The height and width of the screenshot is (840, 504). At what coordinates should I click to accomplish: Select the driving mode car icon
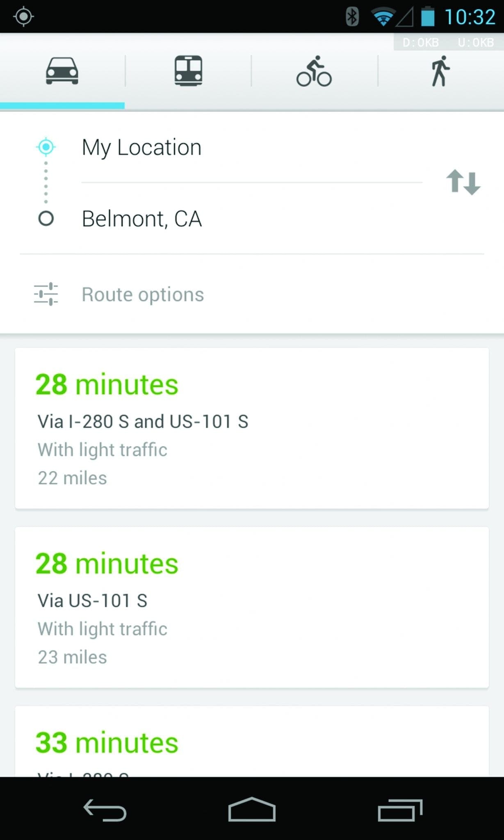[62, 71]
